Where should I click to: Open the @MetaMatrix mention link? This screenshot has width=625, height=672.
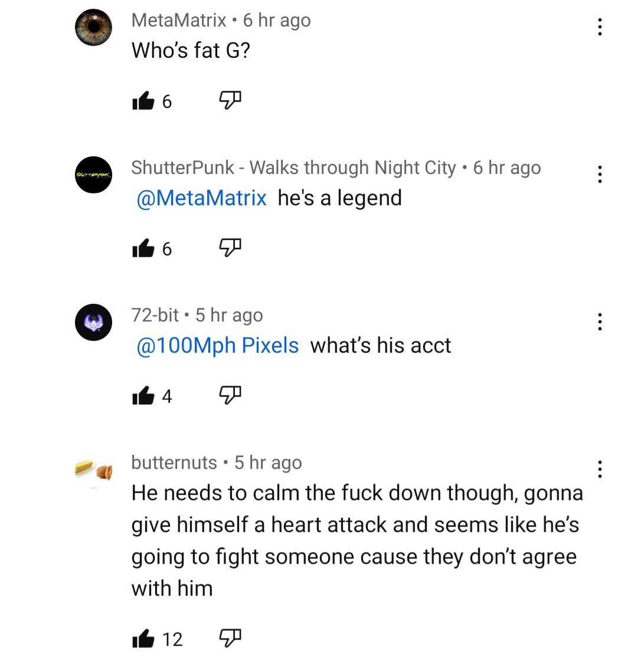(x=201, y=198)
